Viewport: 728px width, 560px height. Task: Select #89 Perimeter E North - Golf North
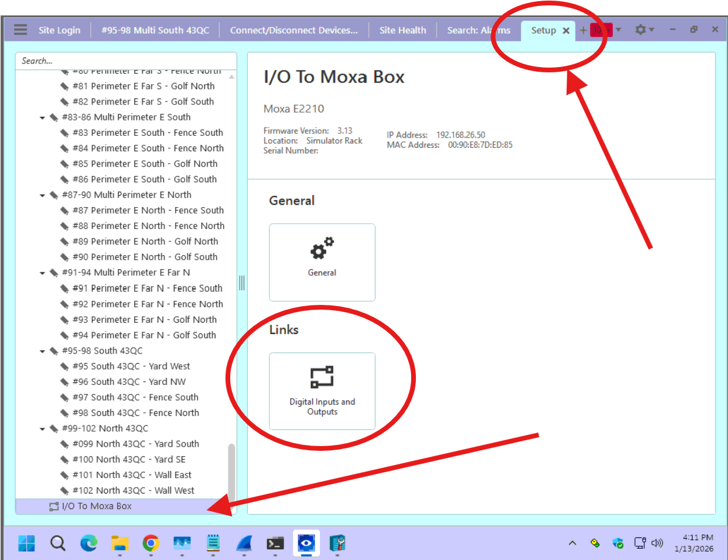tap(145, 241)
